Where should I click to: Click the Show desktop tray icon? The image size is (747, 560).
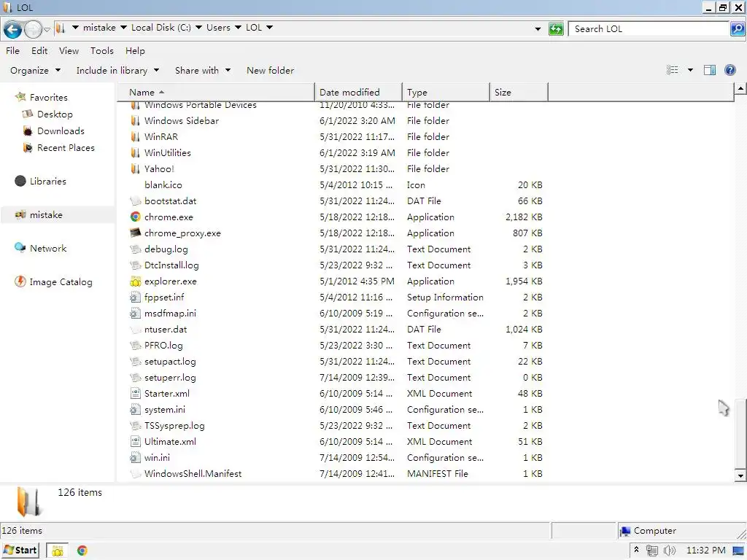pyautogui.click(x=739, y=551)
